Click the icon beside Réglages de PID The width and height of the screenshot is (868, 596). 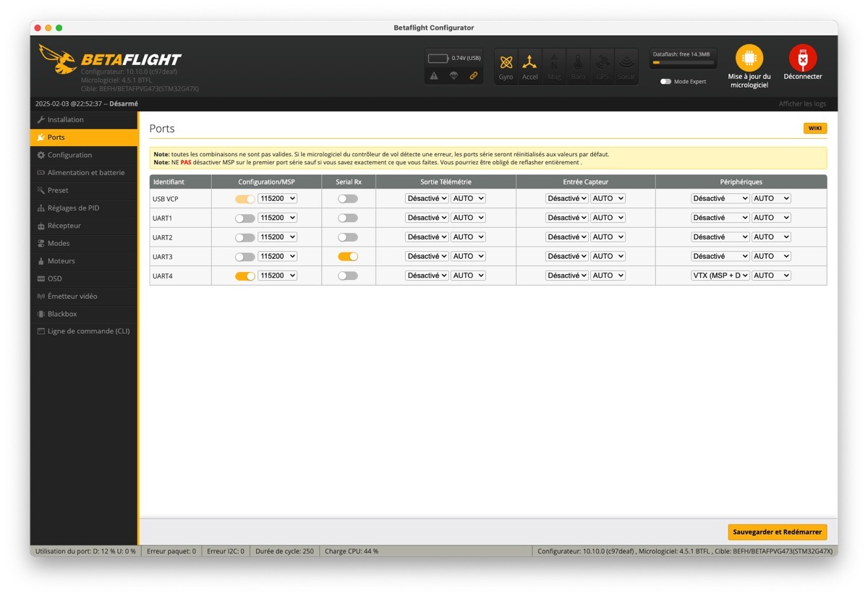tap(41, 208)
